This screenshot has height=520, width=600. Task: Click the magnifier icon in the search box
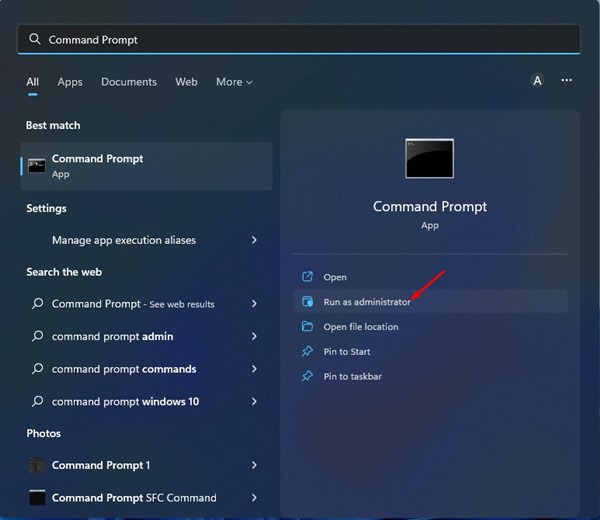tap(35, 39)
